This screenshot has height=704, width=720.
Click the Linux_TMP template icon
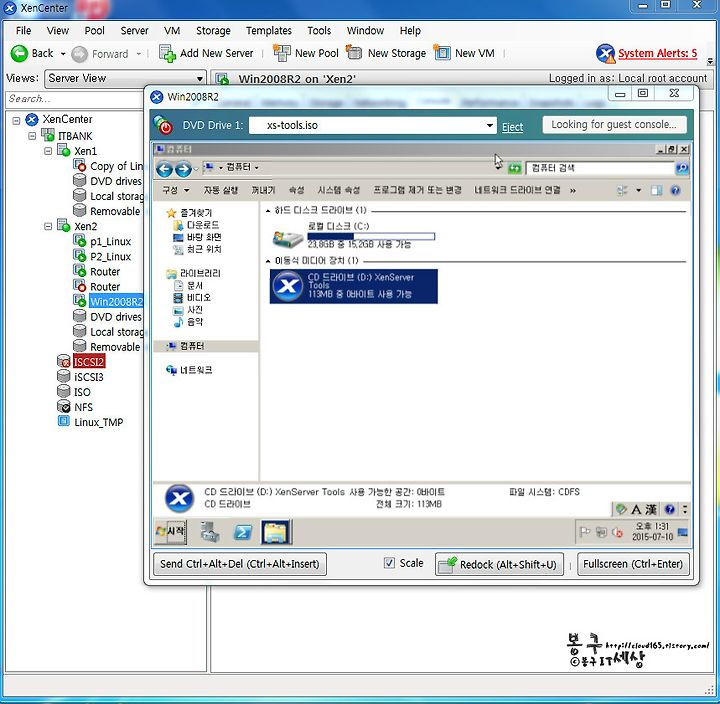coord(63,422)
